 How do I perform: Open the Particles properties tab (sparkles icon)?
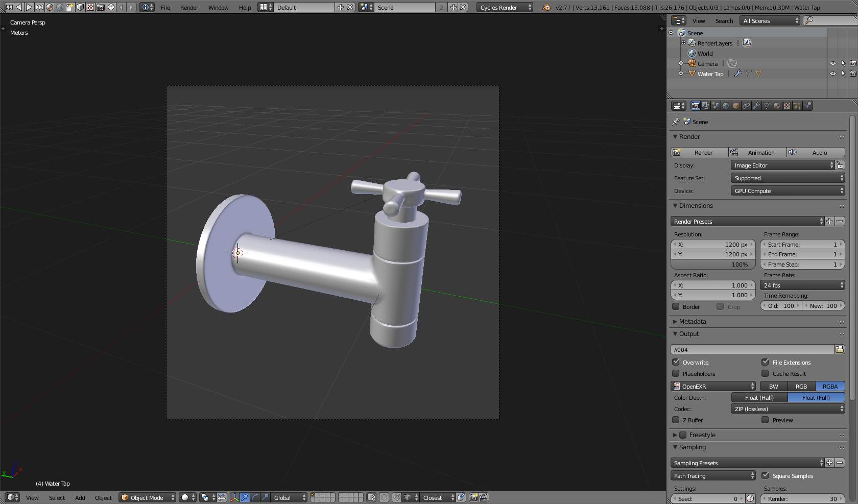click(x=797, y=106)
